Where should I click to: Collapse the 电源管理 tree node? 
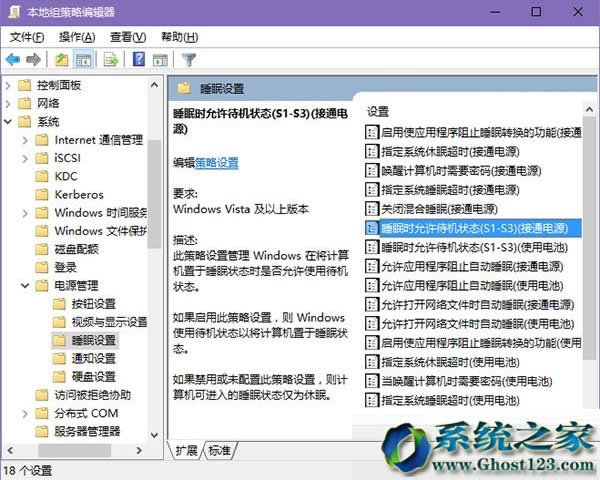pos(25,286)
